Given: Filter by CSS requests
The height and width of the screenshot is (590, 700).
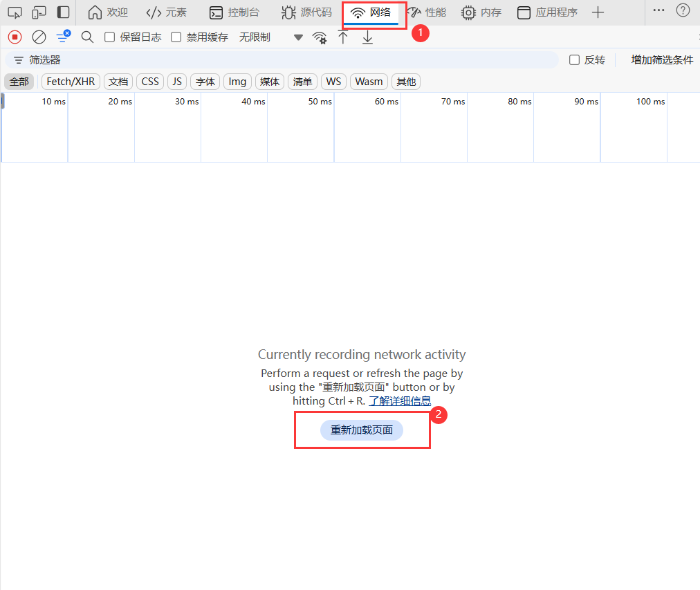Looking at the screenshot, I should [150, 82].
